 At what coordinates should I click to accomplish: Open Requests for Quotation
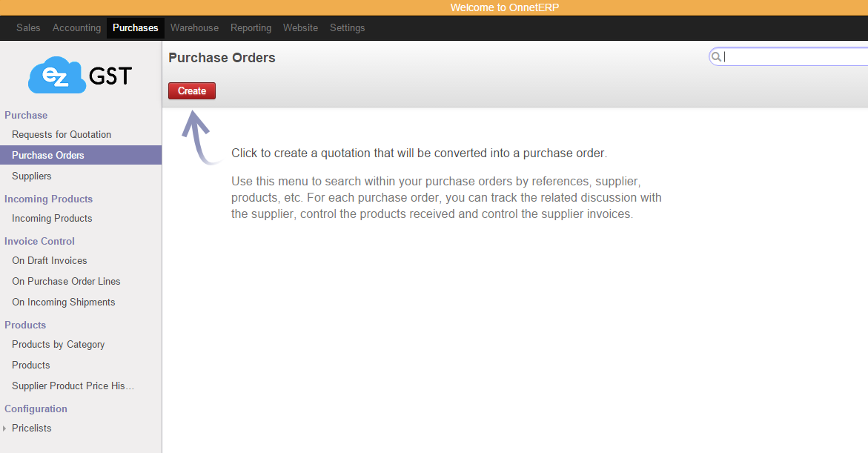coord(62,134)
